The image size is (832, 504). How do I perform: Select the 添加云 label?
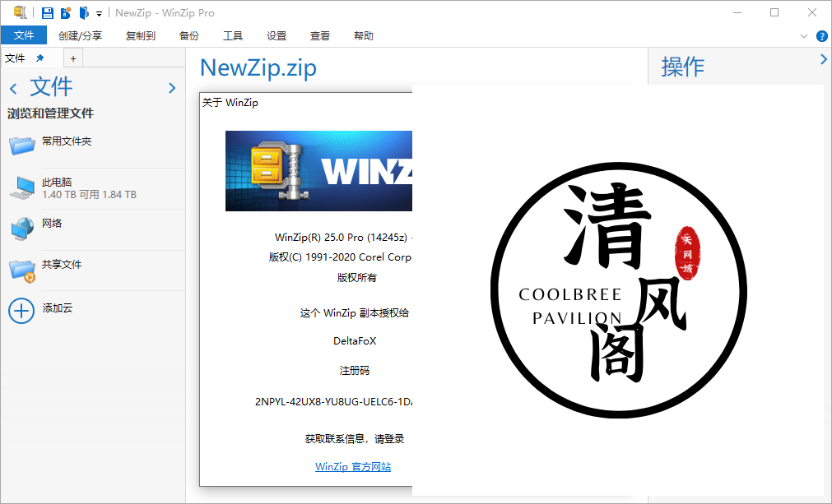[x=58, y=308]
